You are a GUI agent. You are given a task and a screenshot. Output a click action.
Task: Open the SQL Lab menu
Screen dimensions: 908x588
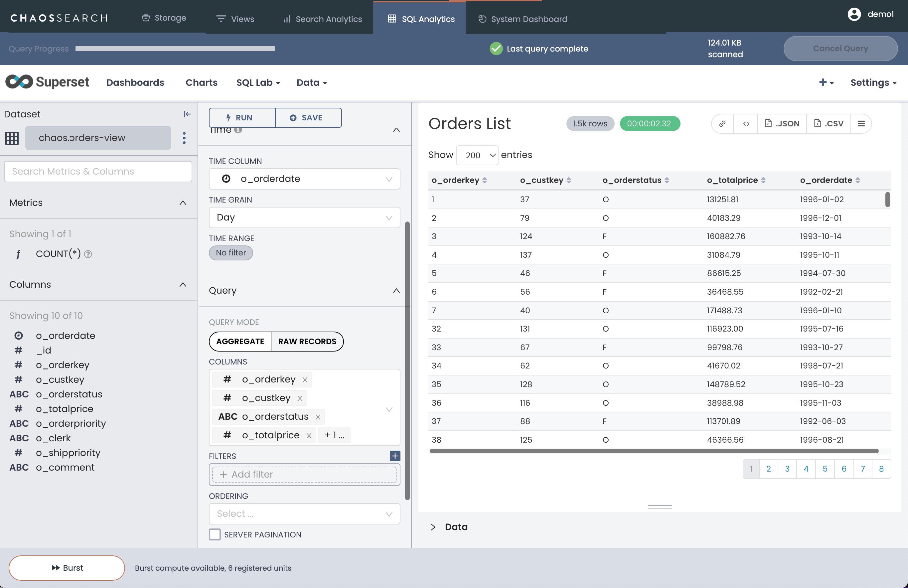click(x=258, y=83)
